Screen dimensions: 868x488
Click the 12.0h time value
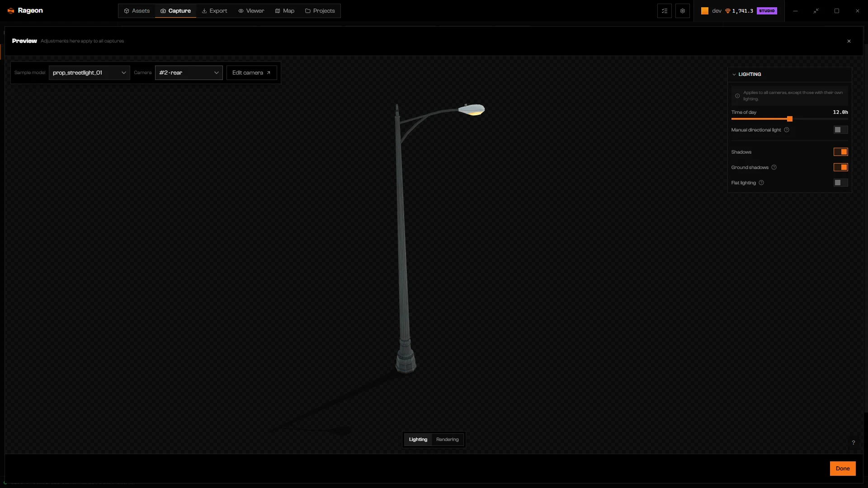pos(840,112)
